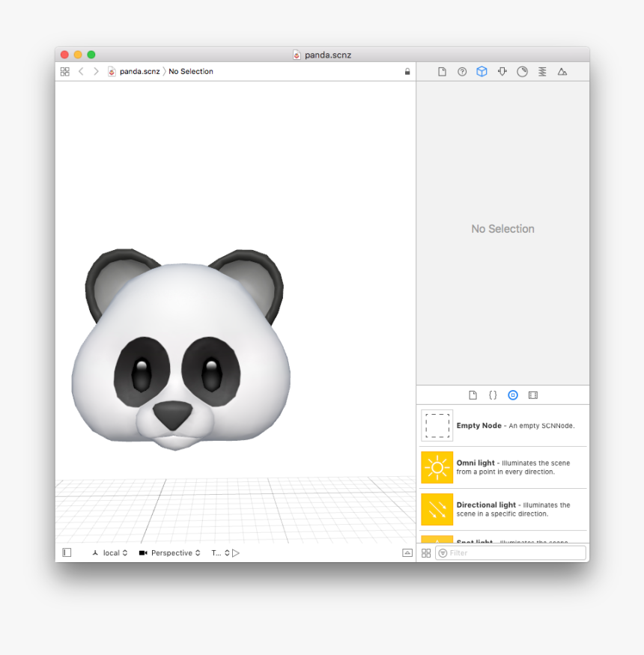Focus the library Filter field
Image resolution: width=644 pixels, height=655 pixels.
510,552
